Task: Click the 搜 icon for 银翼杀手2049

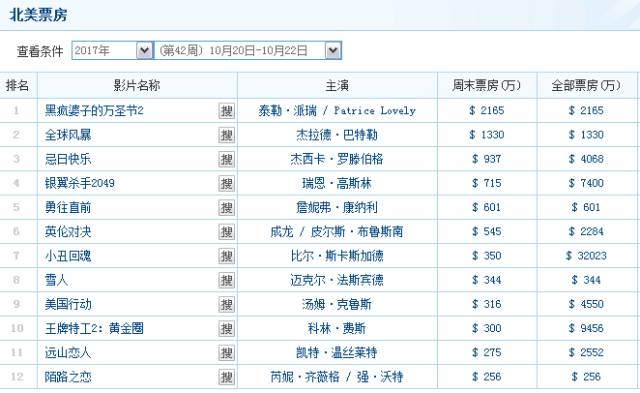Action: 227,183
